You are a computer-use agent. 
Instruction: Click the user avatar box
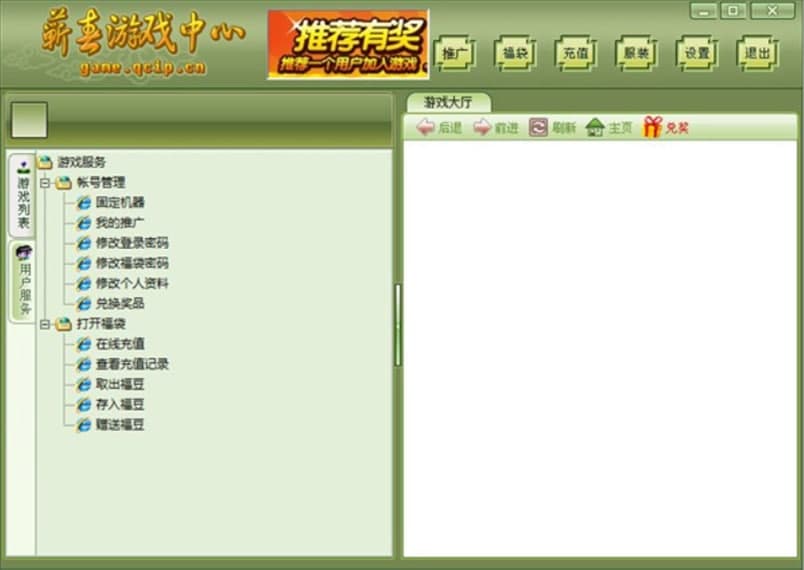[29, 120]
